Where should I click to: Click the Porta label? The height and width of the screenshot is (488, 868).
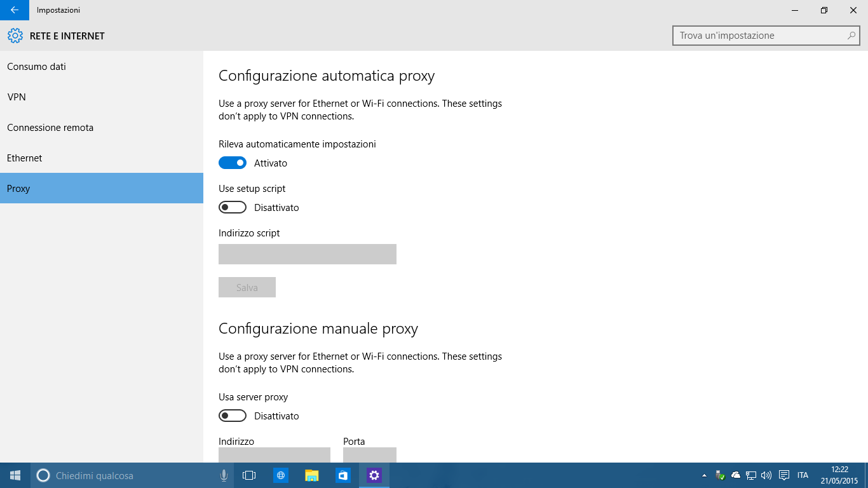click(354, 442)
